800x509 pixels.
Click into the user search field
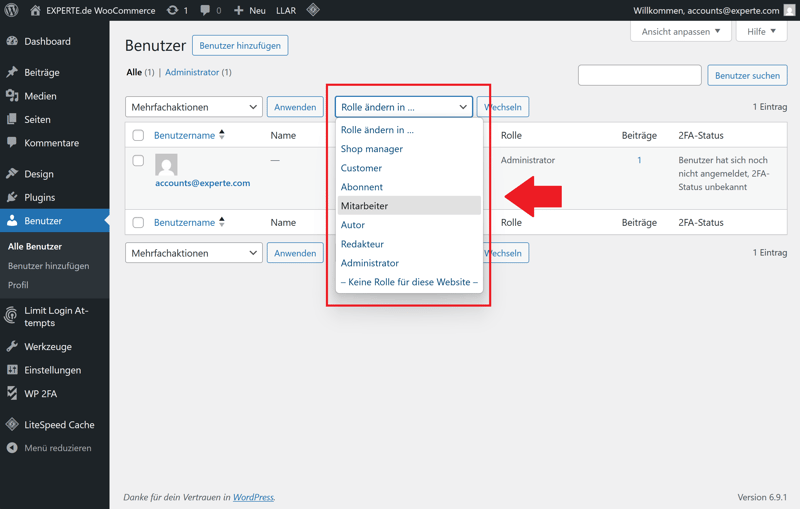[639, 76]
